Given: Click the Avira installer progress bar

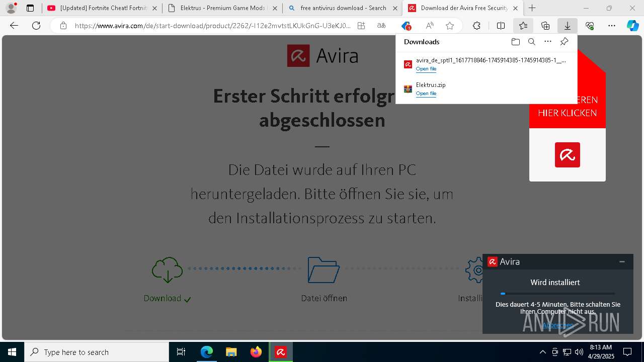Looking at the screenshot, I should [x=557, y=293].
